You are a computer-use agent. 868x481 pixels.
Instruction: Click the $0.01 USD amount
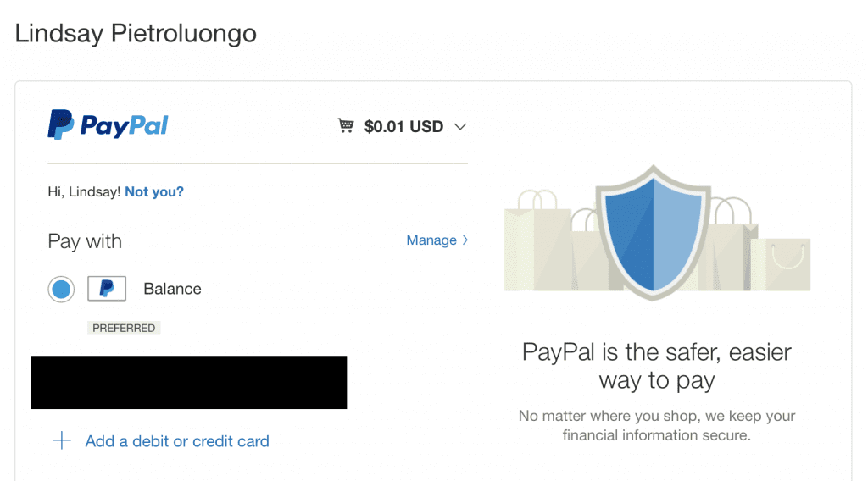click(x=403, y=127)
